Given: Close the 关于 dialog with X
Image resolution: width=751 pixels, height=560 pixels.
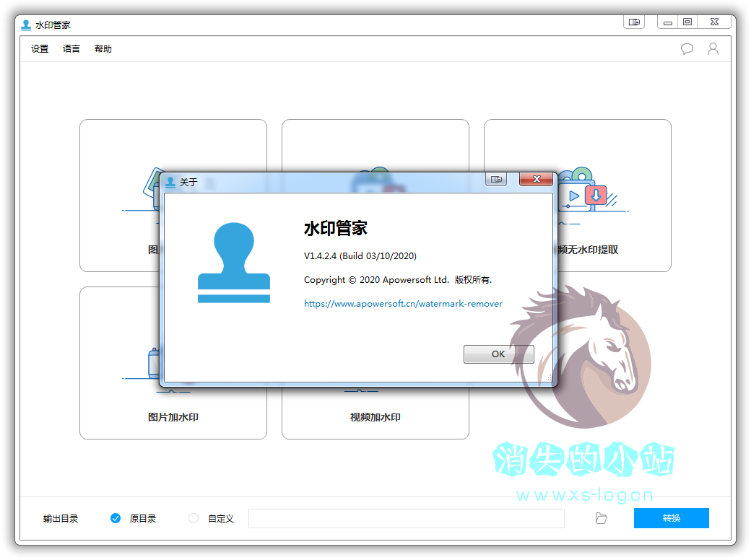Looking at the screenshot, I should 537,180.
